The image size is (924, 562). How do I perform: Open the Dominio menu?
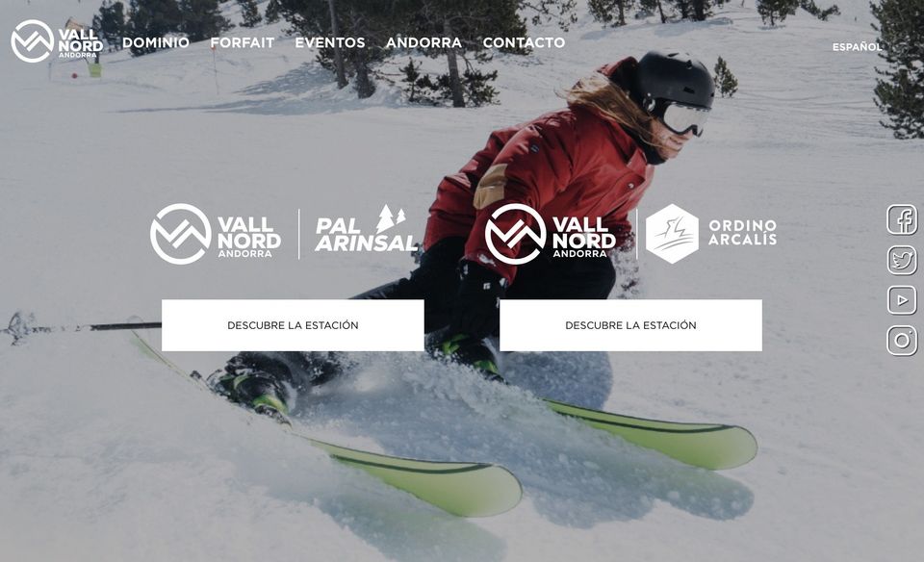click(x=156, y=42)
